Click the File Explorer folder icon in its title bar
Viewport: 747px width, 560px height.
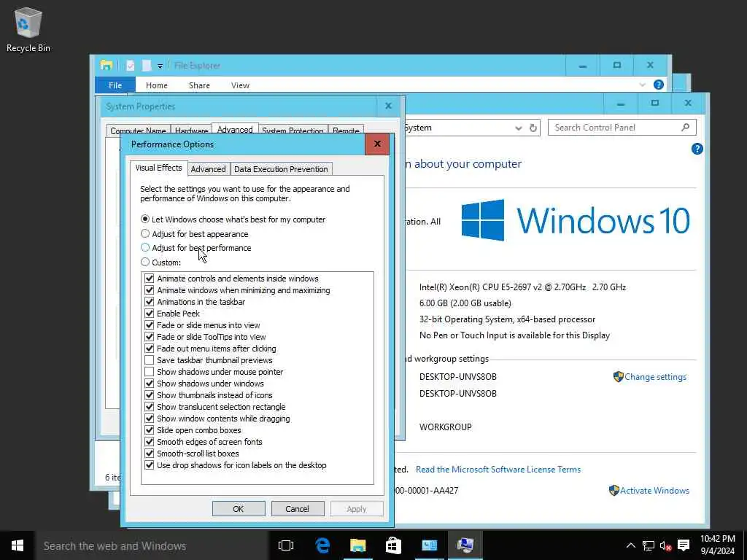(x=107, y=65)
